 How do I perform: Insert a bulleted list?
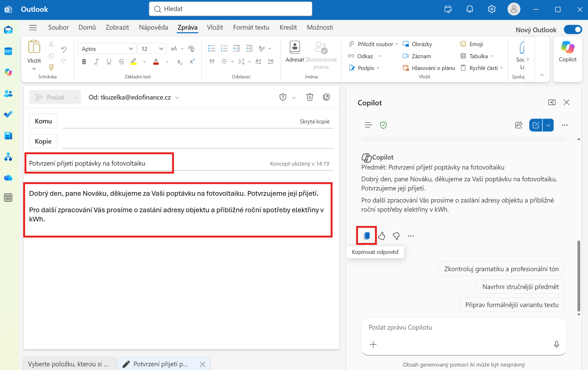point(212,48)
